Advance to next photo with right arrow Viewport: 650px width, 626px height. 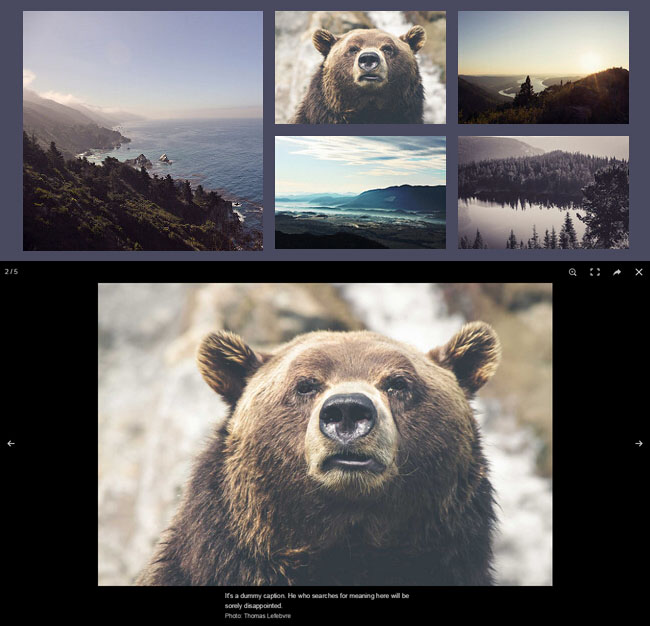[x=639, y=443]
